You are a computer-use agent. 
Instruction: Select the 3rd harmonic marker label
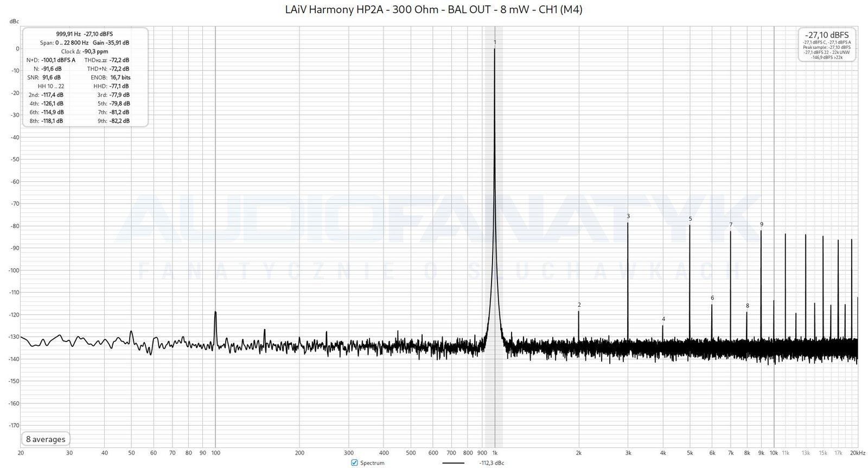628,216
